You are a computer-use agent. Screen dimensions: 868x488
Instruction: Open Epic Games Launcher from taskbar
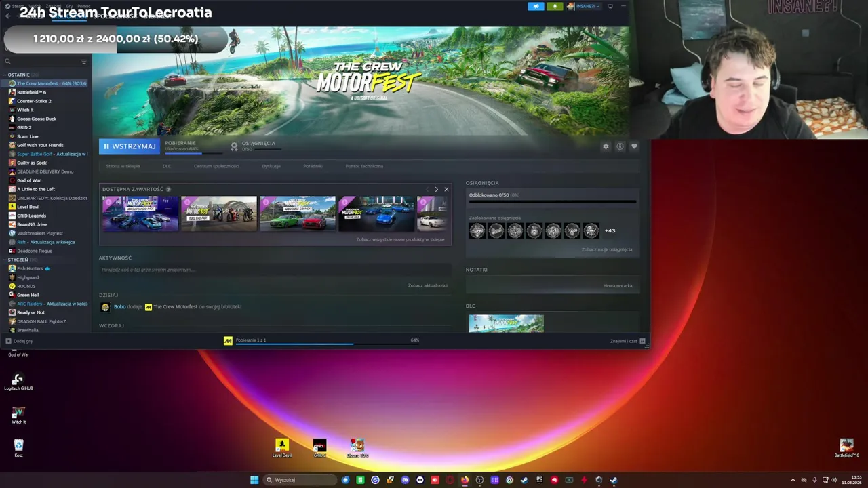coord(539,480)
